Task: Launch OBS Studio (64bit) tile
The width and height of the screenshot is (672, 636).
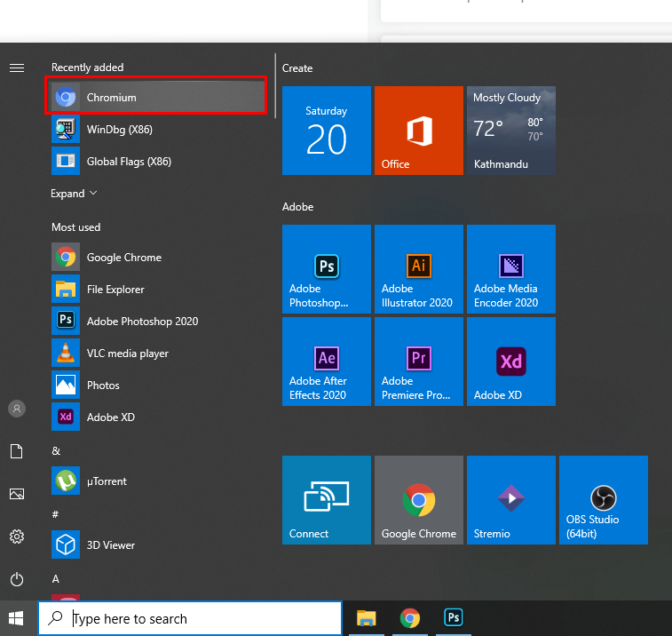Action: (604, 500)
